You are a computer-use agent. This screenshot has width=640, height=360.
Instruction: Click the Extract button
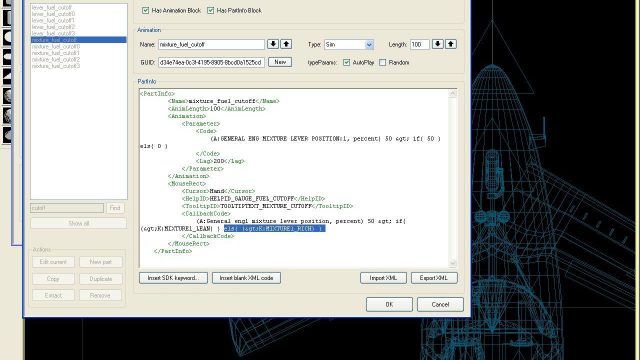53,295
